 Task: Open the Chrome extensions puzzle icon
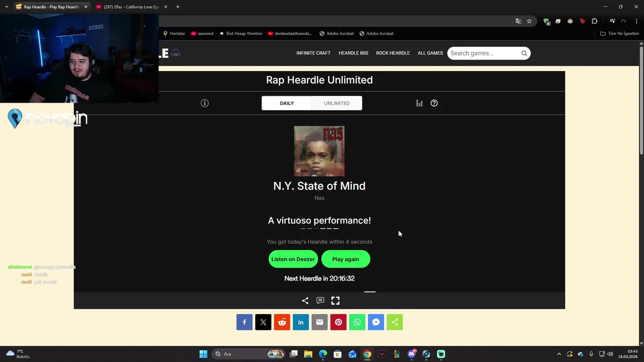pos(594,21)
